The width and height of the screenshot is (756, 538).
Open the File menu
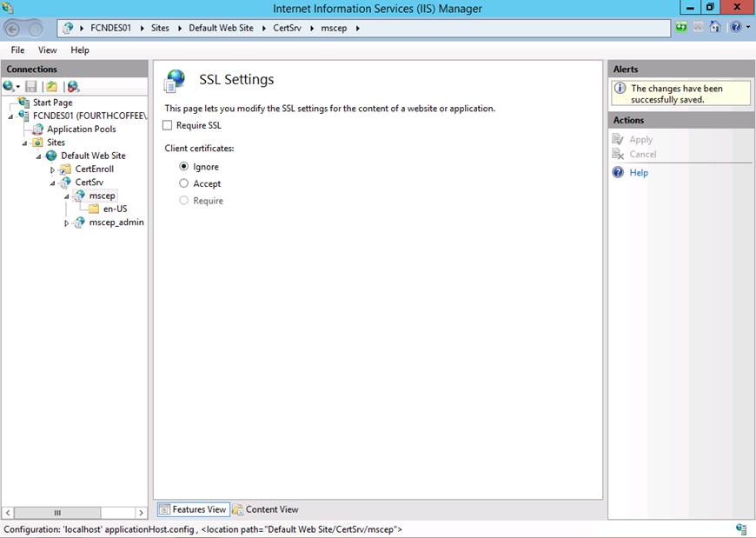(x=17, y=50)
